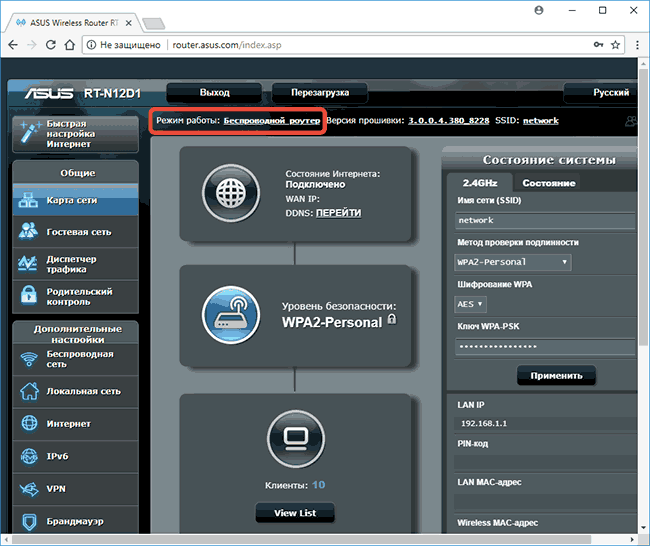Select Родительский контроль menu label

(79, 296)
